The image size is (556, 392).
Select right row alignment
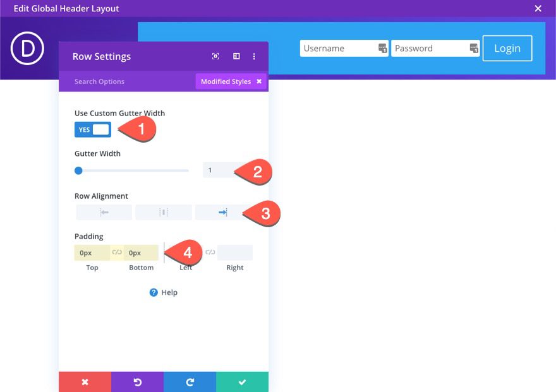[221, 212]
